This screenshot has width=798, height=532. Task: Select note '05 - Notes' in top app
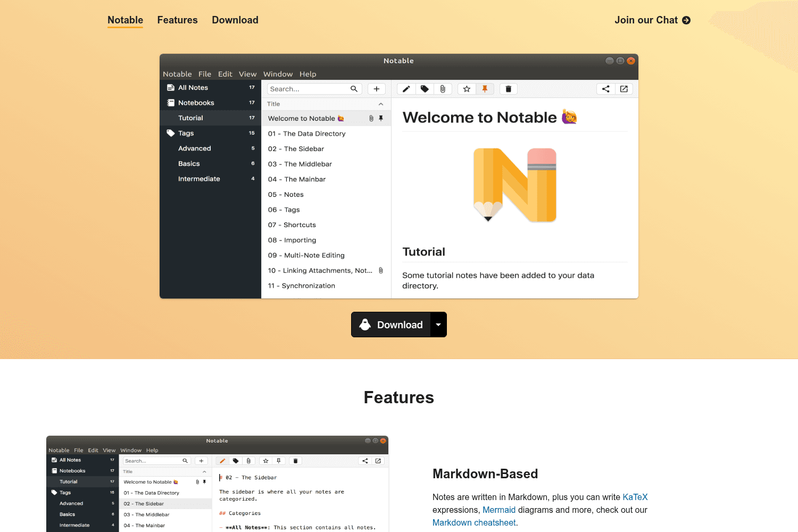[326, 194]
